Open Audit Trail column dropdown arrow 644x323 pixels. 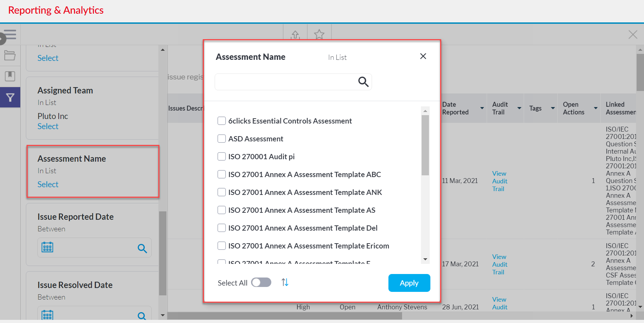coord(519,108)
